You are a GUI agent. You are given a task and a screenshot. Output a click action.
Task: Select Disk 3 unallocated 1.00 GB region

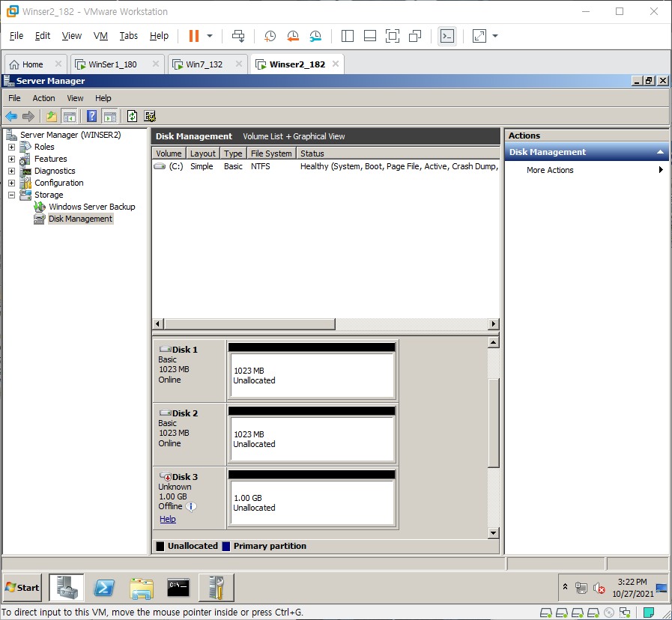(312, 502)
